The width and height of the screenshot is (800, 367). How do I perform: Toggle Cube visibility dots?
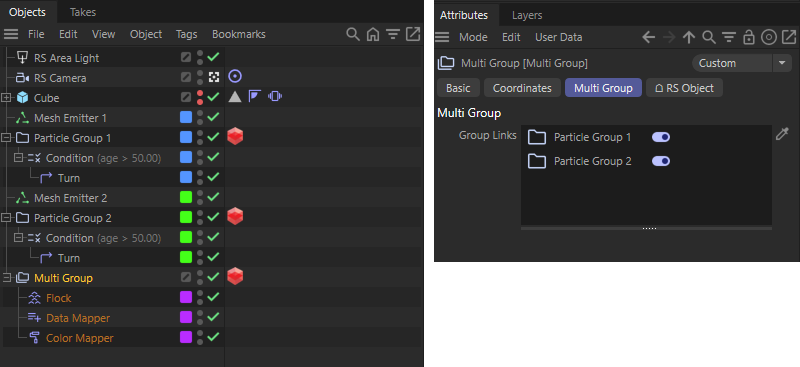click(x=200, y=97)
